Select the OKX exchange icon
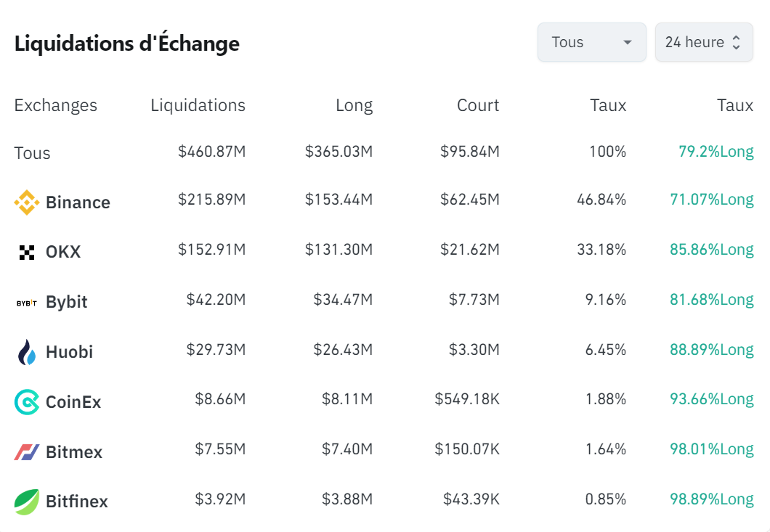The height and width of the screenshot is (532, 770). pos(26,252)
